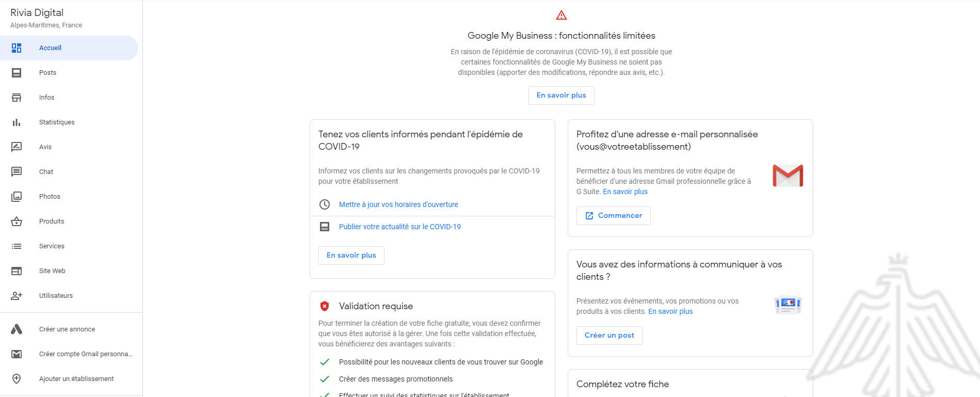The width and height of the screenshot is (980, 397).
Task: Click the Google Ads icon beside Créer une annonce
Action: [x=17, y=329]
